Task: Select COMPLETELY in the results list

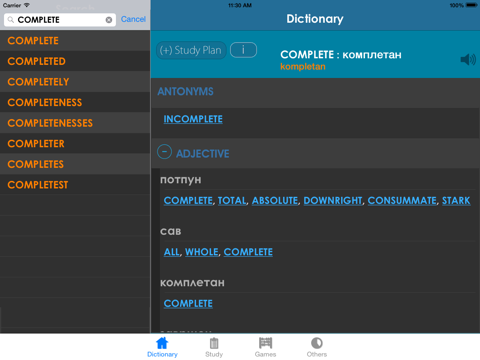Action: pyautogui.click(x=75, y=82)
